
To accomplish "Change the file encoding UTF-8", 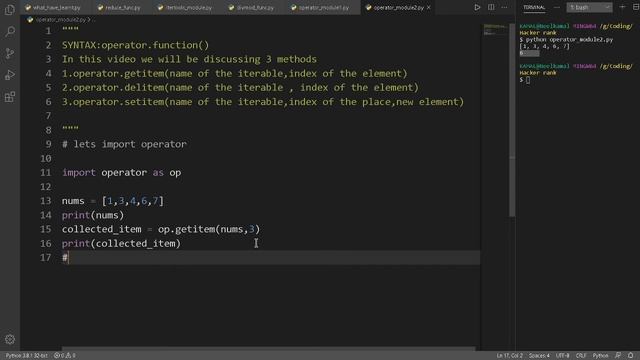I will click(562, 356).
